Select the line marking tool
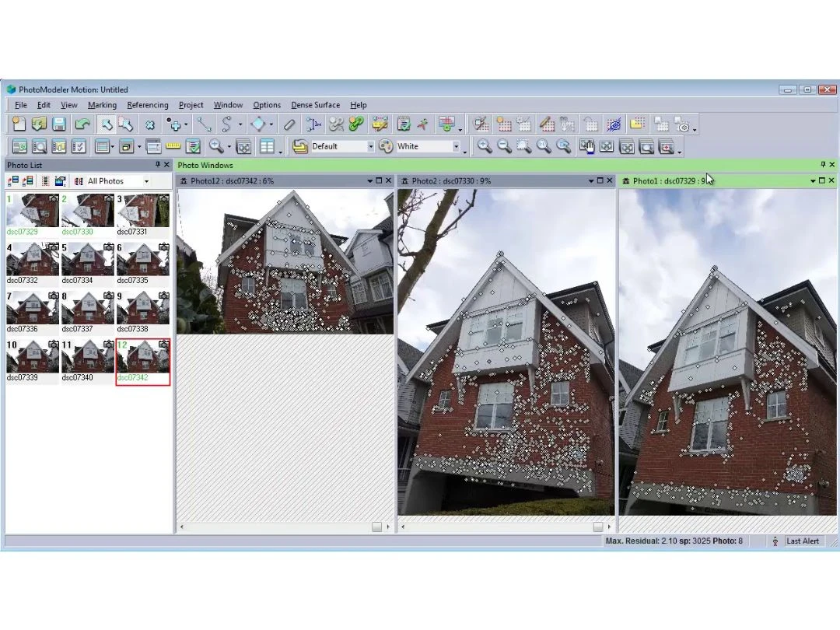This screenshot has width=840, height=630. click(204, 124)
